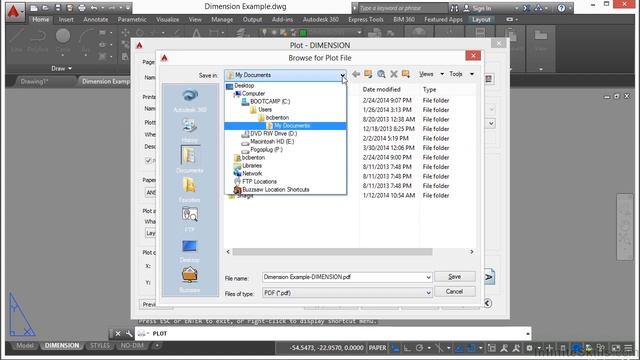The height and width of the screenshot is (360, 640).
Task: Create New Folder icon in Browse toolbar
Action: coord(406,74)
